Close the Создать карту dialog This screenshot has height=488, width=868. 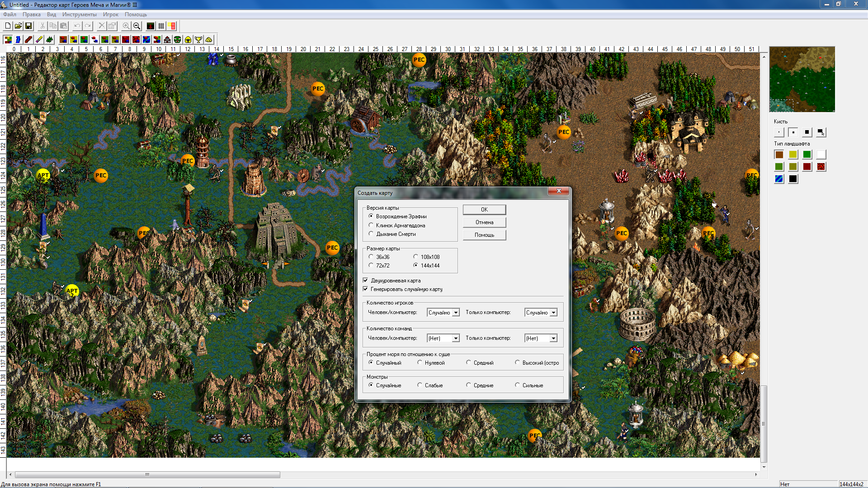(x=559, y=191)
